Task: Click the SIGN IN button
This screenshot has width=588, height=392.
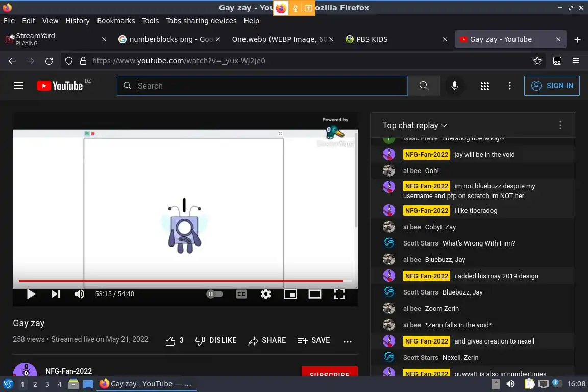Action: [552, 86]
